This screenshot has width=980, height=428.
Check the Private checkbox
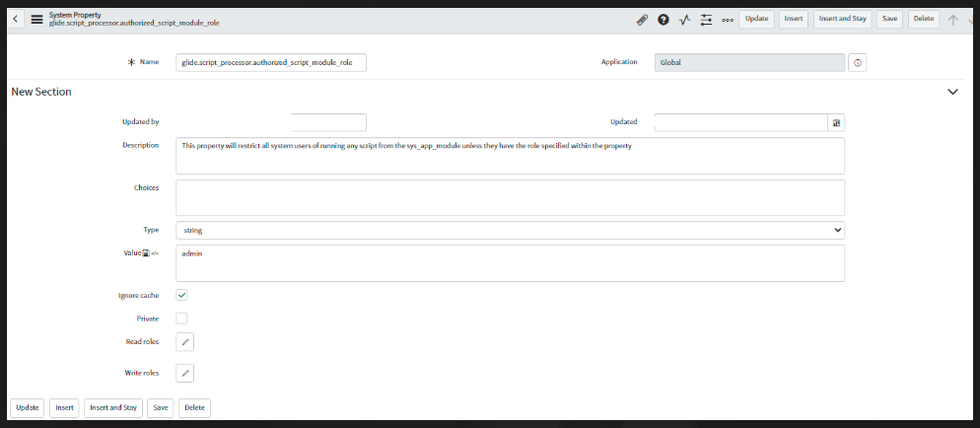(x=181, y=319)
